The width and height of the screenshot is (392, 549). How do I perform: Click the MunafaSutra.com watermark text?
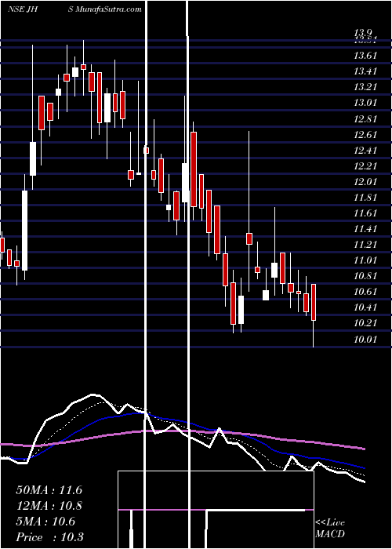point(108,9)
